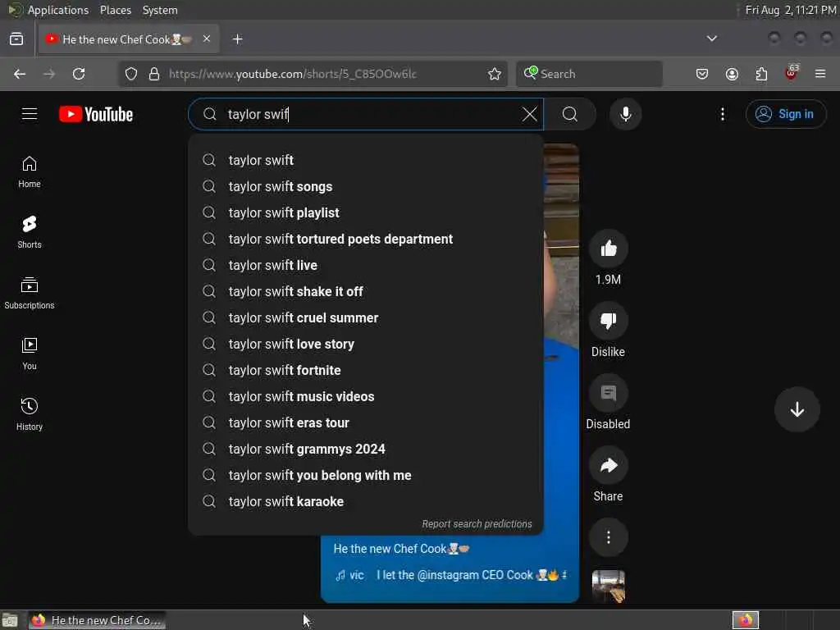Start voice search with the microphone icon
Viewport: 840px width, 630px height.
tap(625, 114)
